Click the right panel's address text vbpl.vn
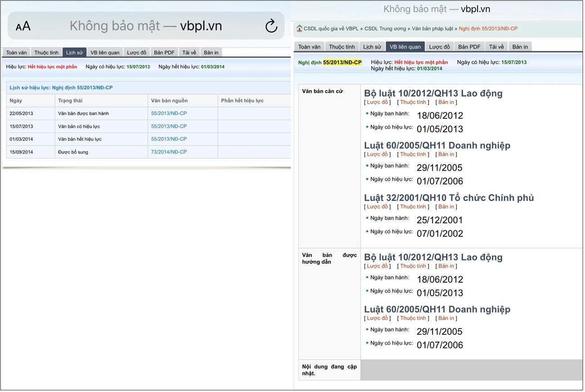585x392 pixels. tap(475, 9)
